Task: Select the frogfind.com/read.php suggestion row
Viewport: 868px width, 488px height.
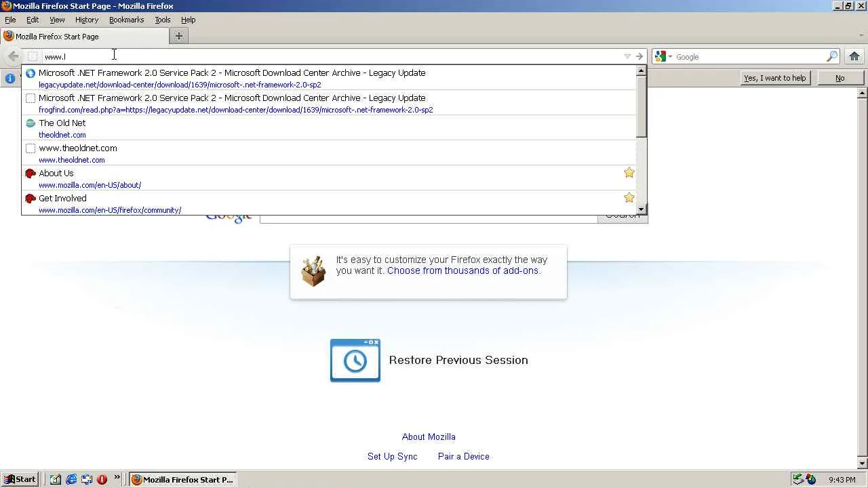Action: pyautogui.click(x=329, y=103)
